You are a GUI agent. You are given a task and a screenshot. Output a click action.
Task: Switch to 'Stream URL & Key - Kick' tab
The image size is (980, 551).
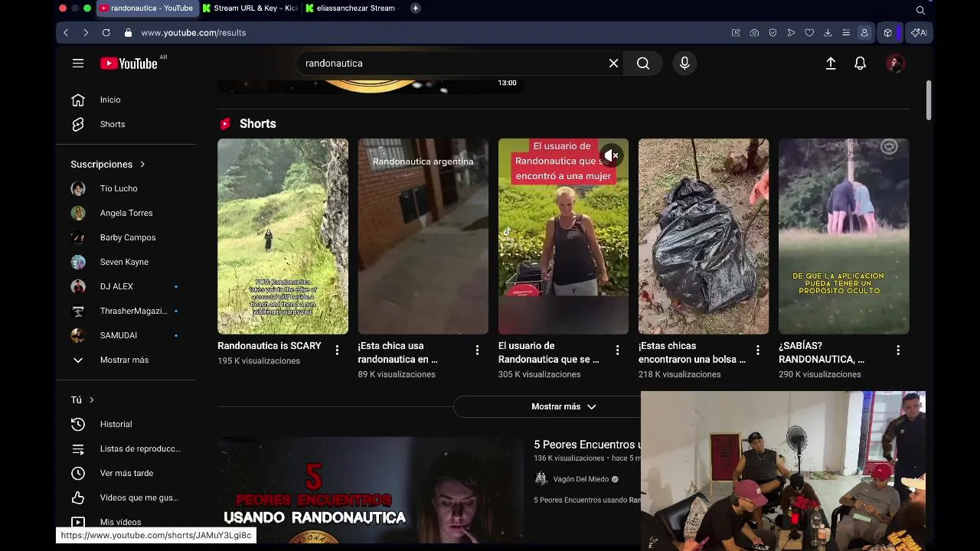[250, 8]
